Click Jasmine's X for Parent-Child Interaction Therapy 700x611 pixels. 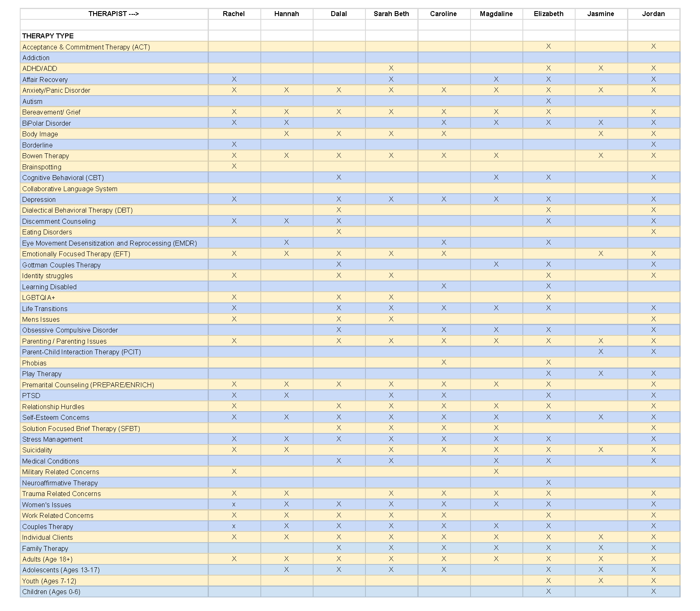coord(601,351)
